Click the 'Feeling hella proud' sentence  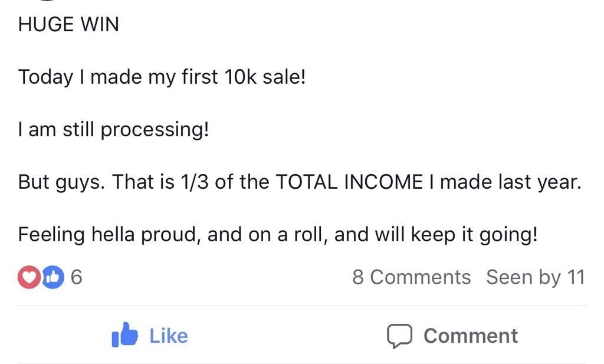pos(277,235)
